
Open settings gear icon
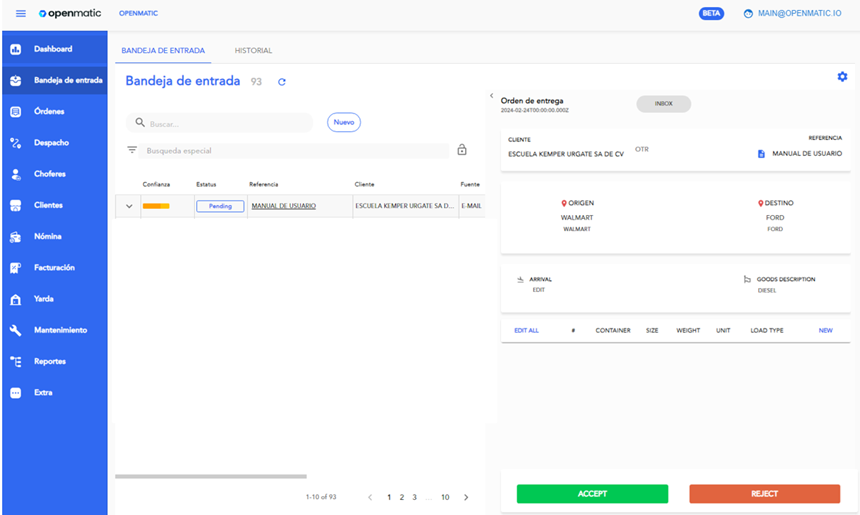click(841, 77)
